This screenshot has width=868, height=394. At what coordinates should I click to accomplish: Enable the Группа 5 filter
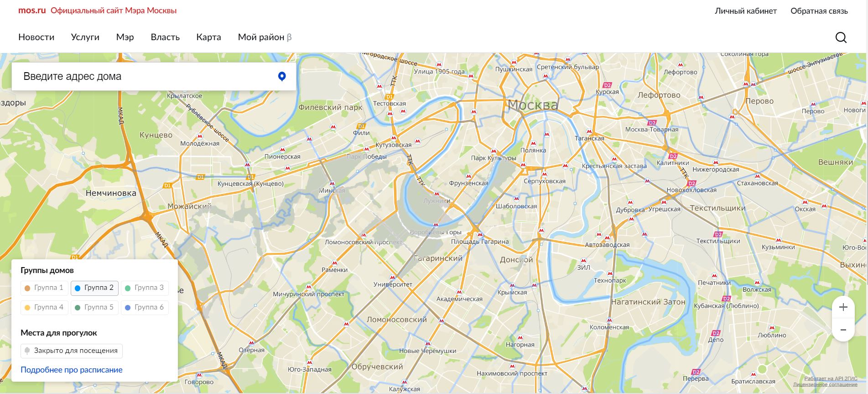[x=94, y=308]
